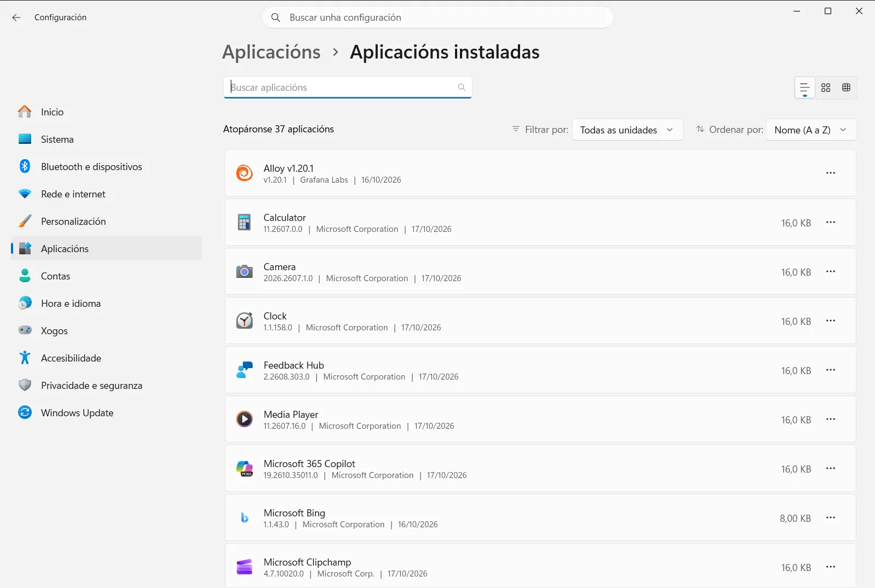Focus the 'Buscar aplicacións' search field
875x588 pixels.
coord(348,88)
